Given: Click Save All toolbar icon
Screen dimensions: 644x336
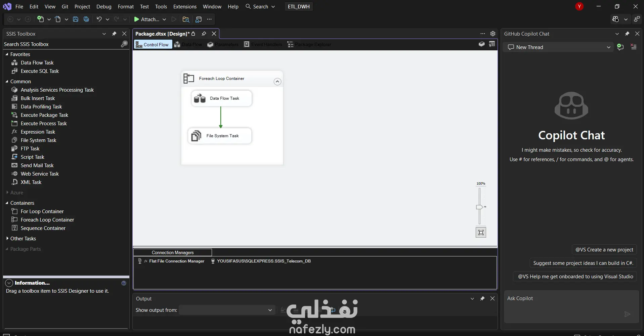Looking at the screenshot, I should click(x=86, y=19).
